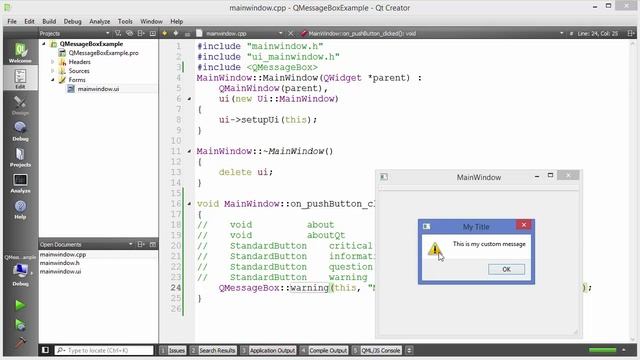The width and height of the screenshot is (640, 360).
Task: Fold the code block at line 16
Action: tap(189, 203)
